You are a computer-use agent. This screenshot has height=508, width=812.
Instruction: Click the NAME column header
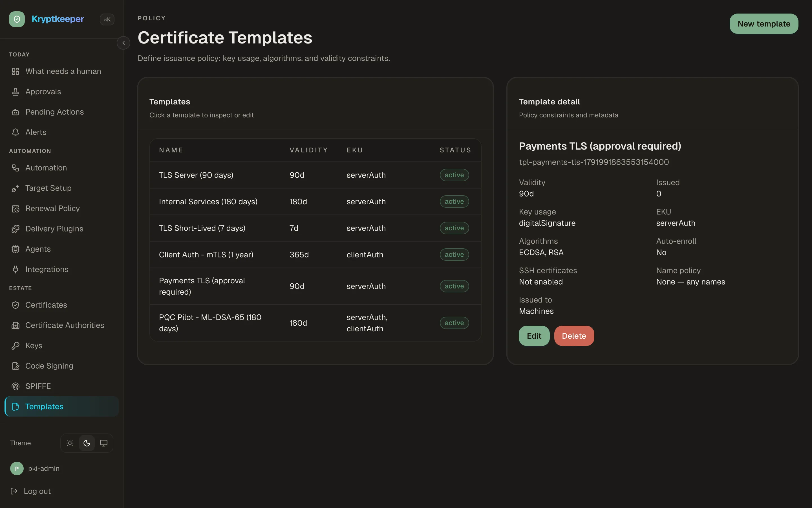coord(171,150)
